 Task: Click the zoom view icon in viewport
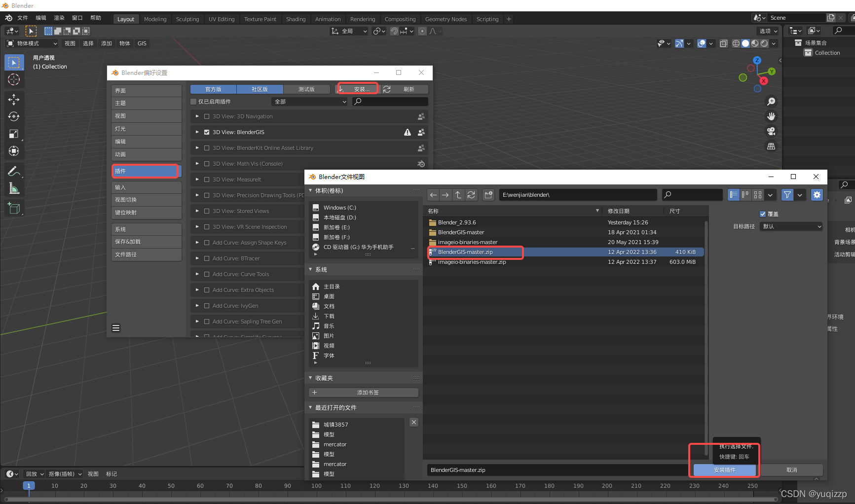click(771, 102)
